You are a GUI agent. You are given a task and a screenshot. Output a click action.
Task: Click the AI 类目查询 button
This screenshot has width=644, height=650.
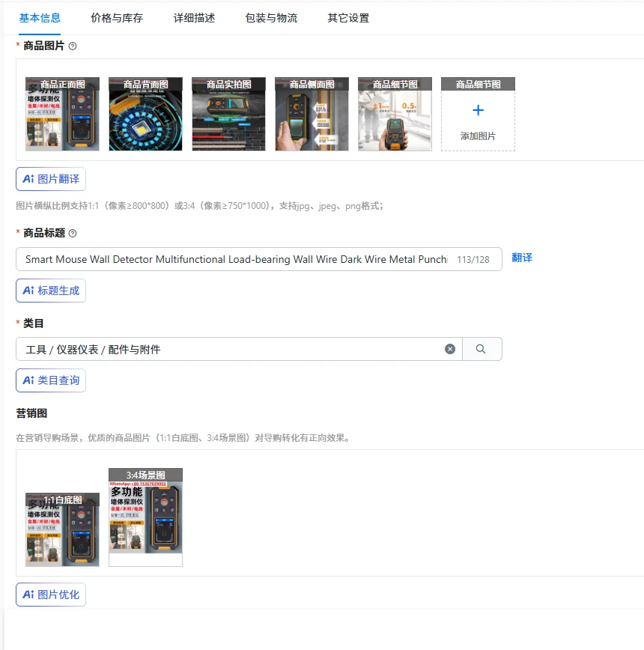[x=51, y=380]
